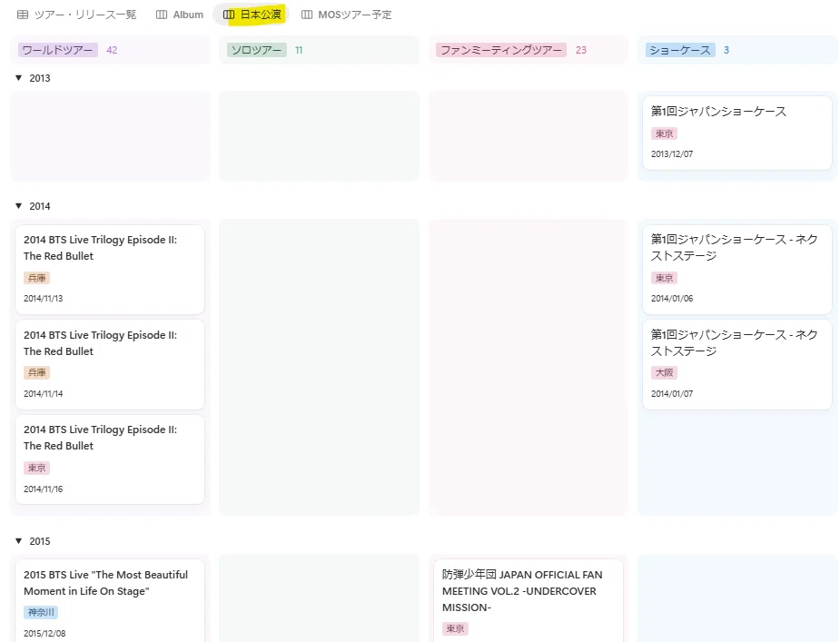The image size is (840, 642).
Task: Collapse the 2015 group
Action: click(19, 540)
